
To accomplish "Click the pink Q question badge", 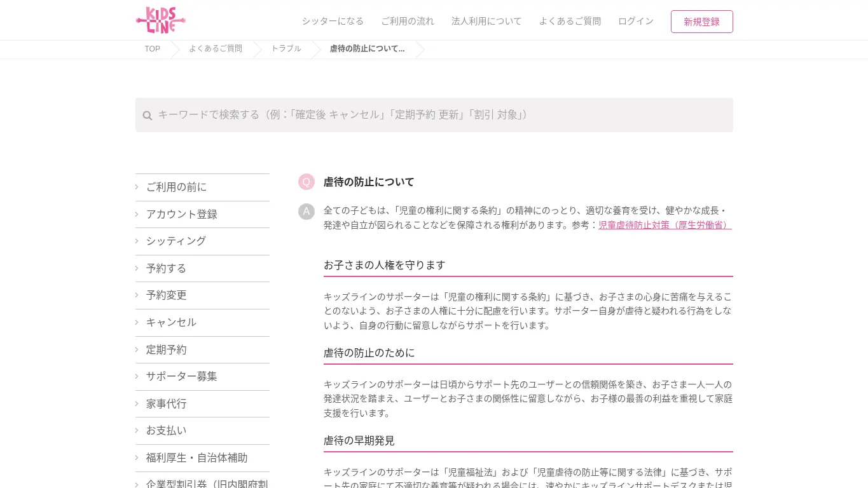I will (x=307, y=182).
